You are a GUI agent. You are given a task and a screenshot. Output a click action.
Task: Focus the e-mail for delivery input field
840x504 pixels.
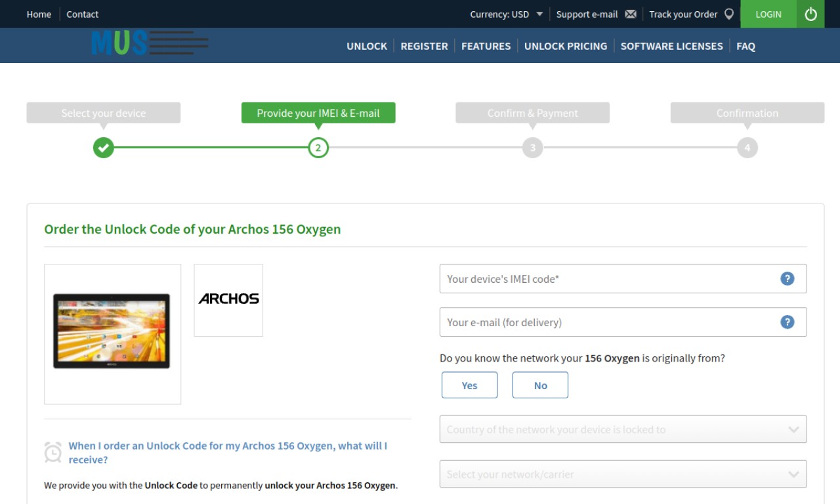pos(623,322)
